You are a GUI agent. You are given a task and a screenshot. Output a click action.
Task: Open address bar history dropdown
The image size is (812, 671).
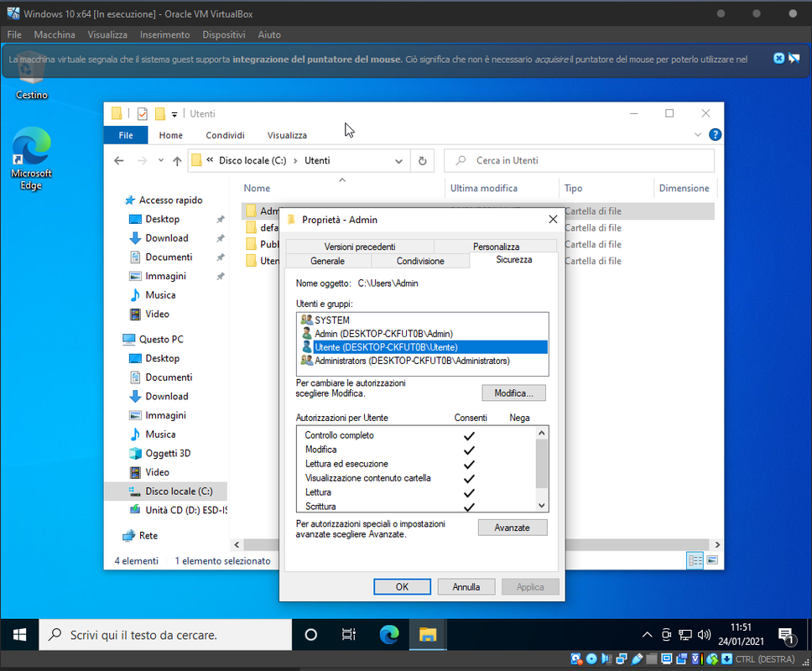tap(398, 161)
